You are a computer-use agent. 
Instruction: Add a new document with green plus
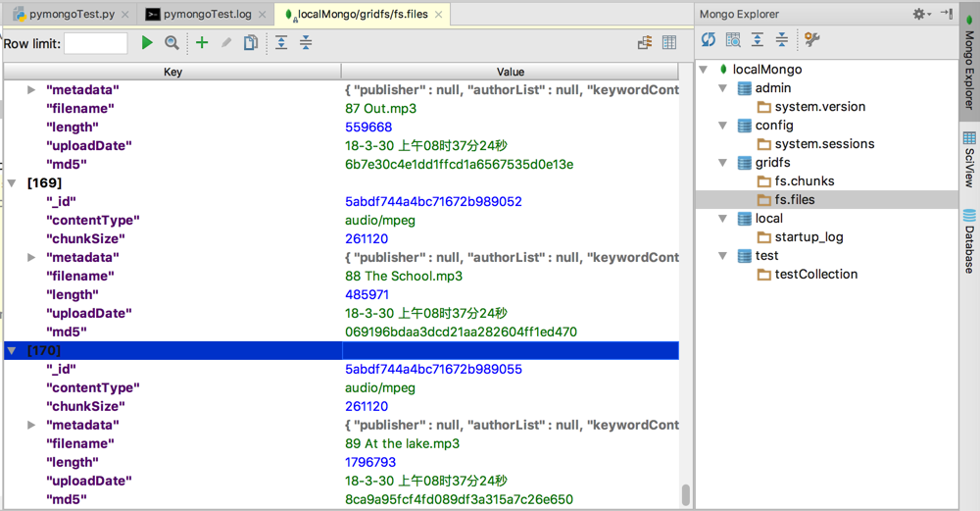click(x=202, y=42)
